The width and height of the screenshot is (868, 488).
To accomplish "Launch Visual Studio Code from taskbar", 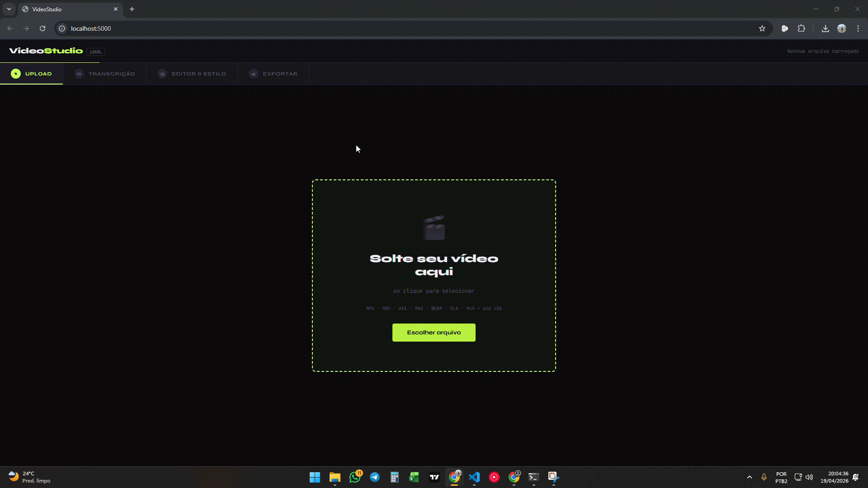I will pos(474,477).
